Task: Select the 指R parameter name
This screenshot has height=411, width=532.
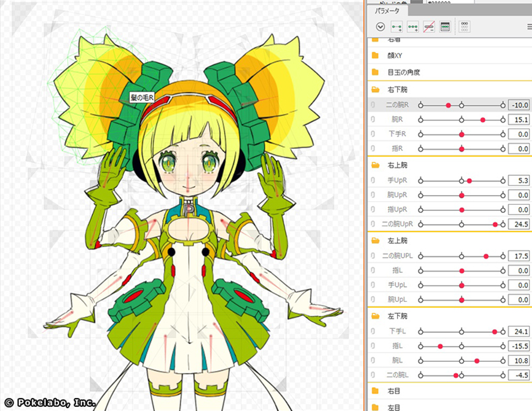Action: pyautogui.click(x=397, y=149)
